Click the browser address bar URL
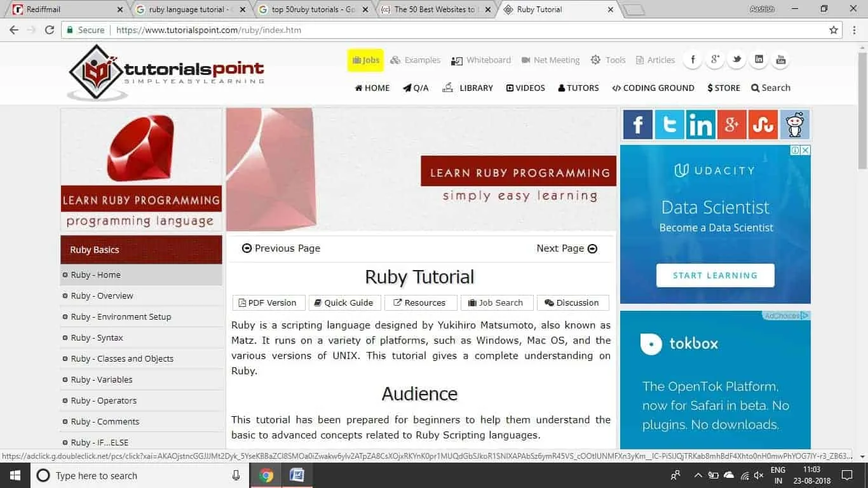 click(209, 30)
